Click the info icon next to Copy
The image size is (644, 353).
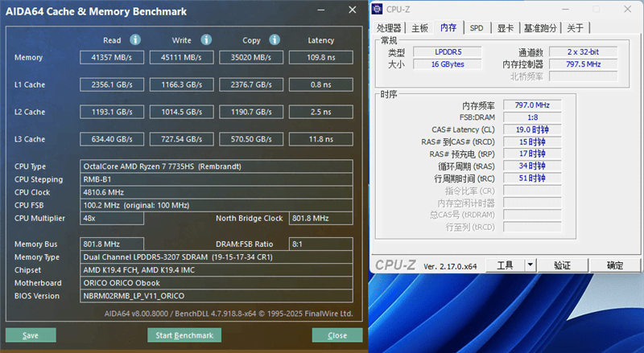[x=275, y=40]
